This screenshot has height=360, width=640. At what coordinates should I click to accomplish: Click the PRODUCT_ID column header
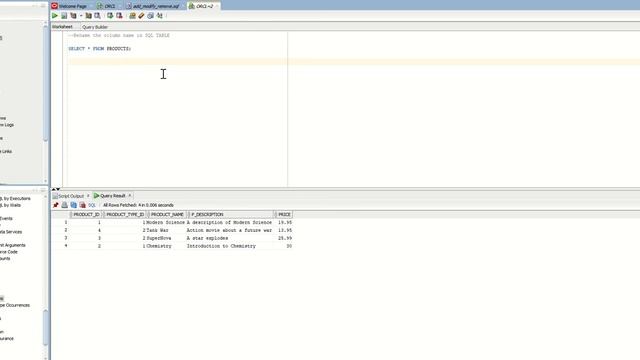pyautogui.click(x=86, y=214)
